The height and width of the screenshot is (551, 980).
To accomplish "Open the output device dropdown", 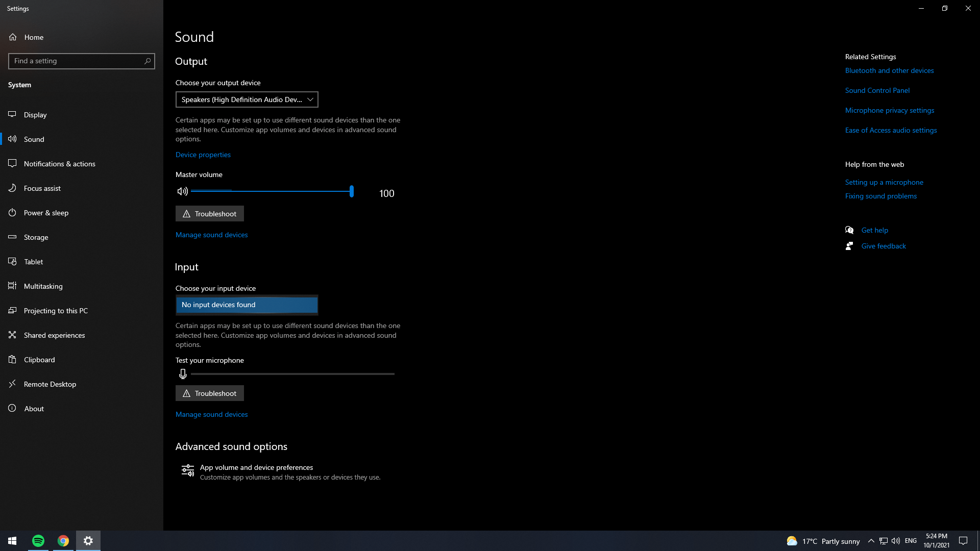I will pos(247,99).
